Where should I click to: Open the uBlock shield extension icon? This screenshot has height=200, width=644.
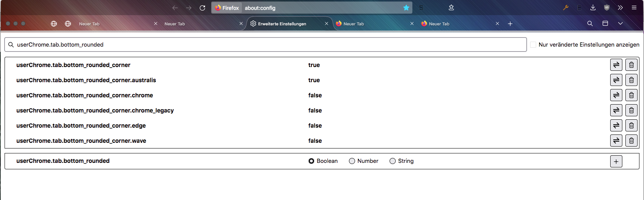[x=607, y=8]
